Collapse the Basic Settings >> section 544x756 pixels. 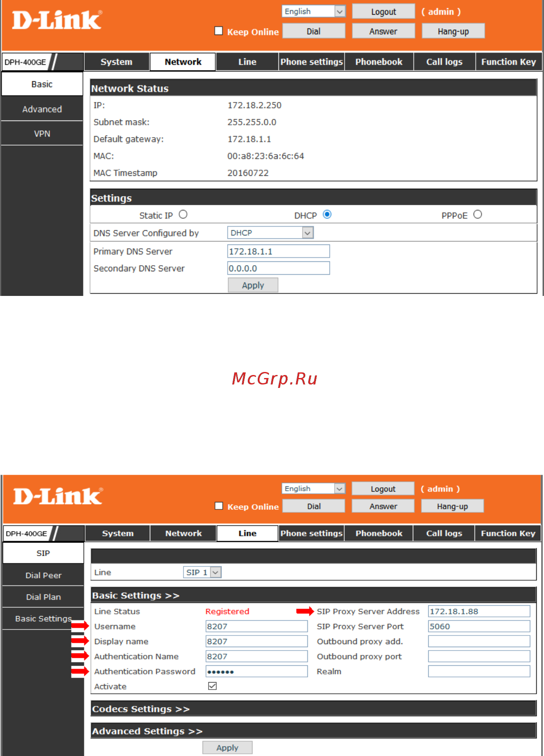click(x=313, y=595)
